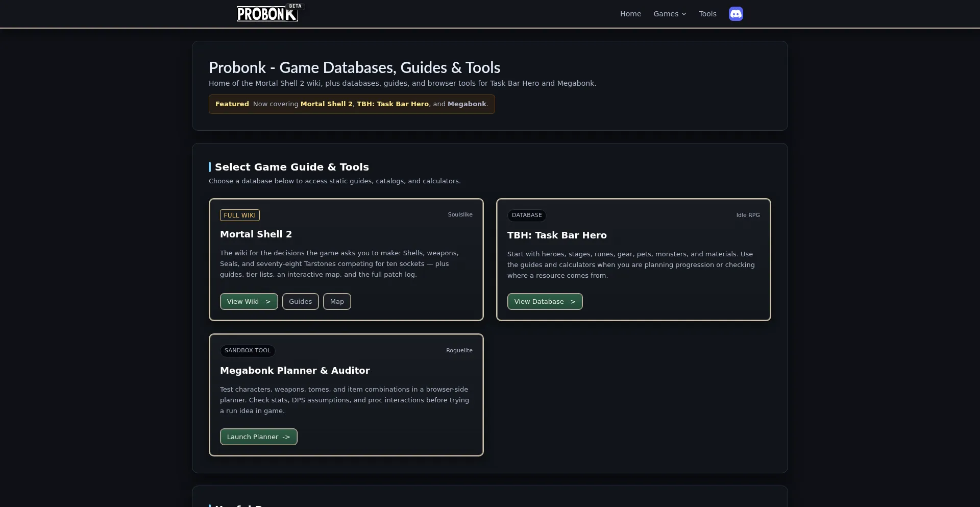Click Megabonk Planner & Auditor card title

tap(295, 371)
